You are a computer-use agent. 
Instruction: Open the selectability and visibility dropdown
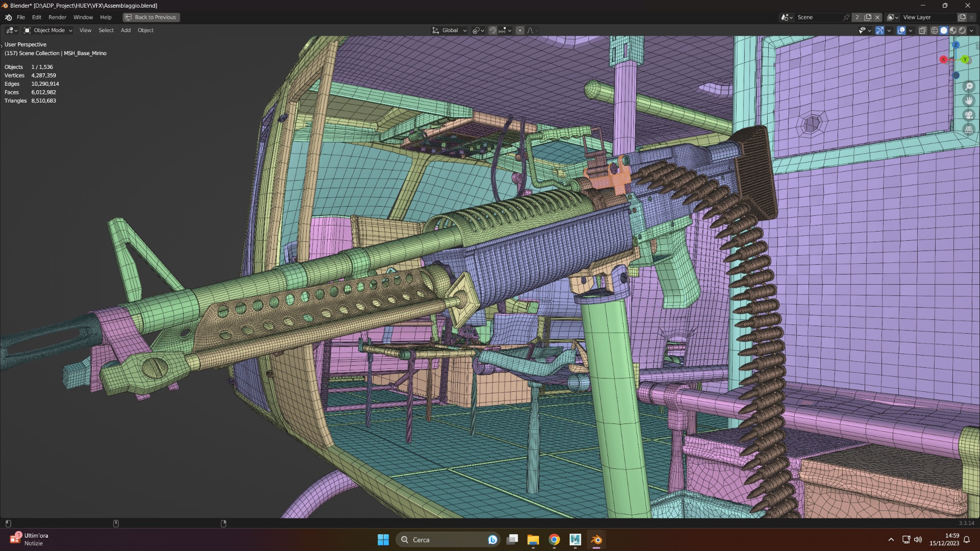[x=864, y=31]
